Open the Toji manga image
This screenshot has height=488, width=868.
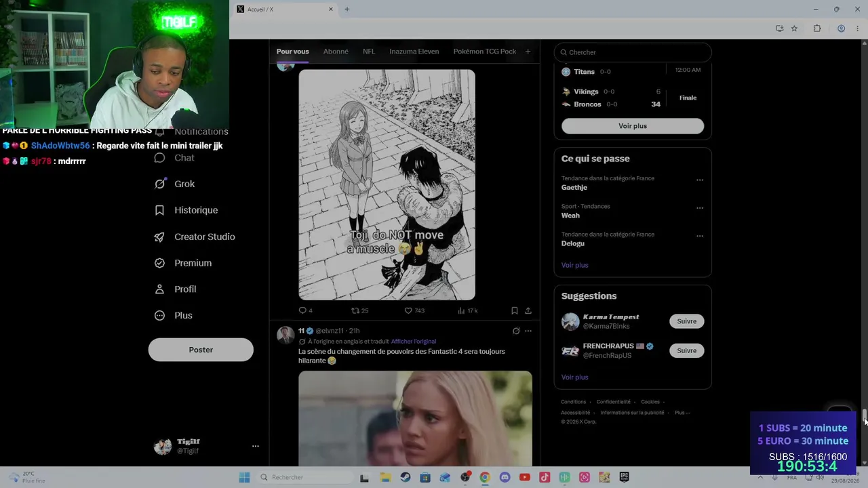387,184
